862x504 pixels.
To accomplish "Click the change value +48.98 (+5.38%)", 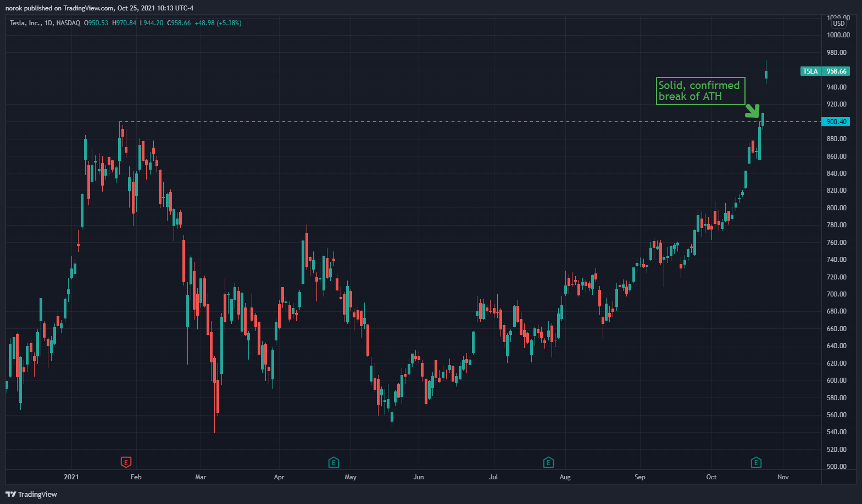I will pyautogui.click(x=218, y=23).
